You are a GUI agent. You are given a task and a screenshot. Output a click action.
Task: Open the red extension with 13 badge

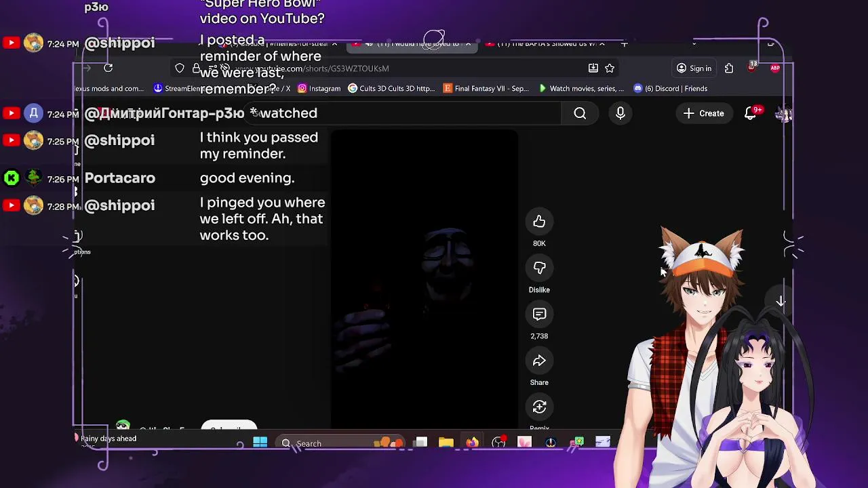click(751, 66)
